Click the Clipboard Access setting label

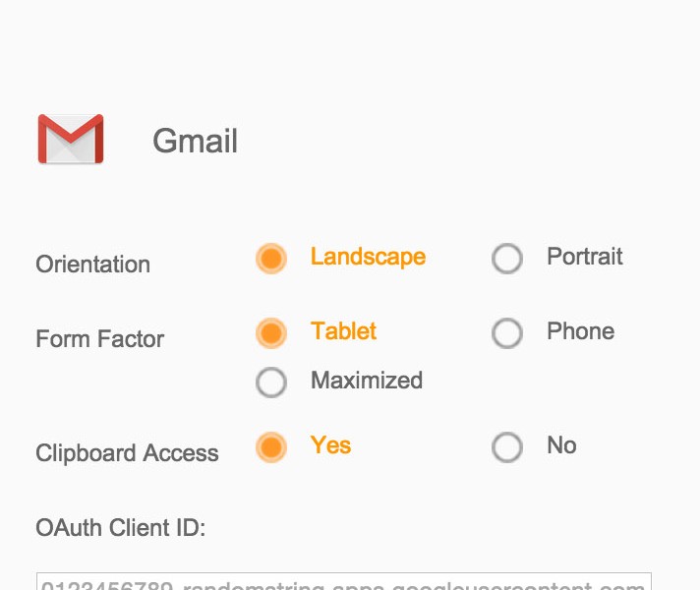(127, 454)
